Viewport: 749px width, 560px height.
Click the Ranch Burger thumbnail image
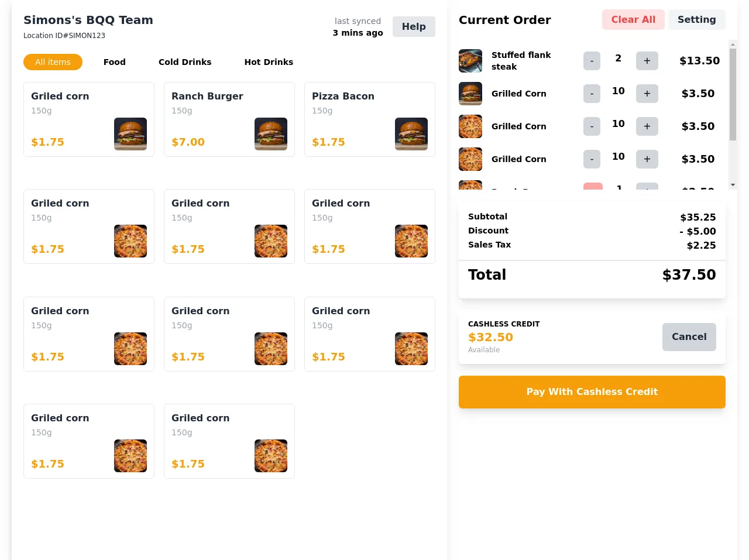click(x=270, y=134)
